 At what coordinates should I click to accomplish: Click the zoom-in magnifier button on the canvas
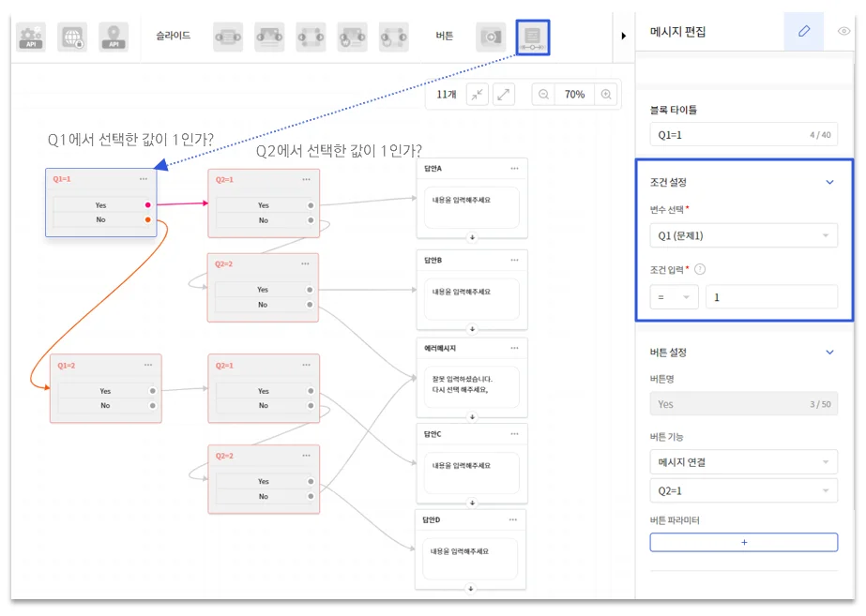point(605,95)
